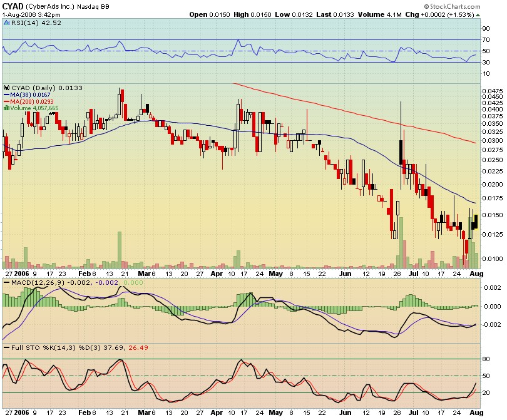
Task: Click the Jun date label on price axis
Action: pyautogui.click(x=345, y=274)
